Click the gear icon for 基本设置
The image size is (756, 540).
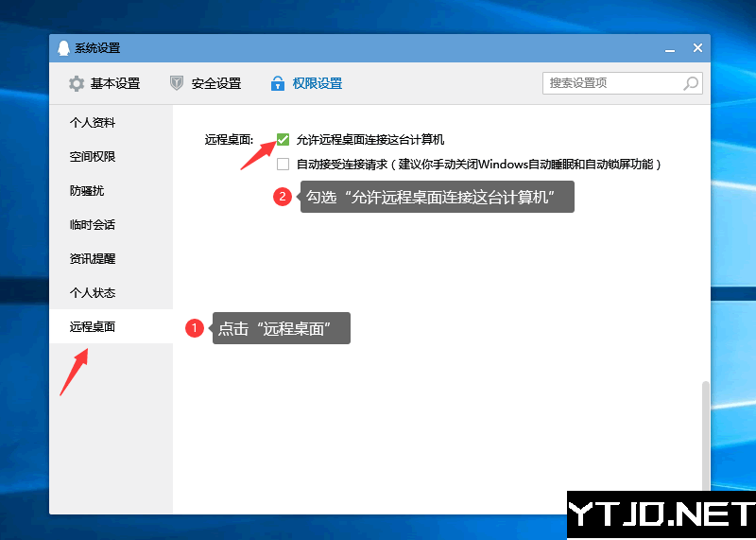(x=77, y=83)
